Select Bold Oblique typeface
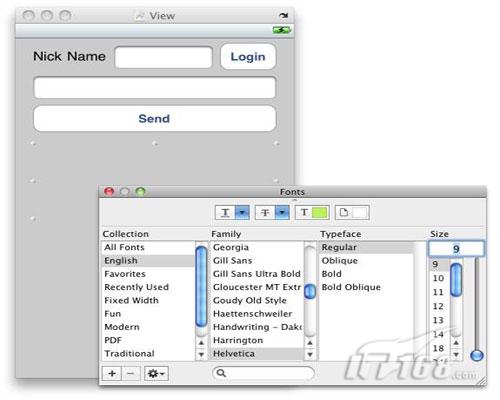 [x=366, y=287]
